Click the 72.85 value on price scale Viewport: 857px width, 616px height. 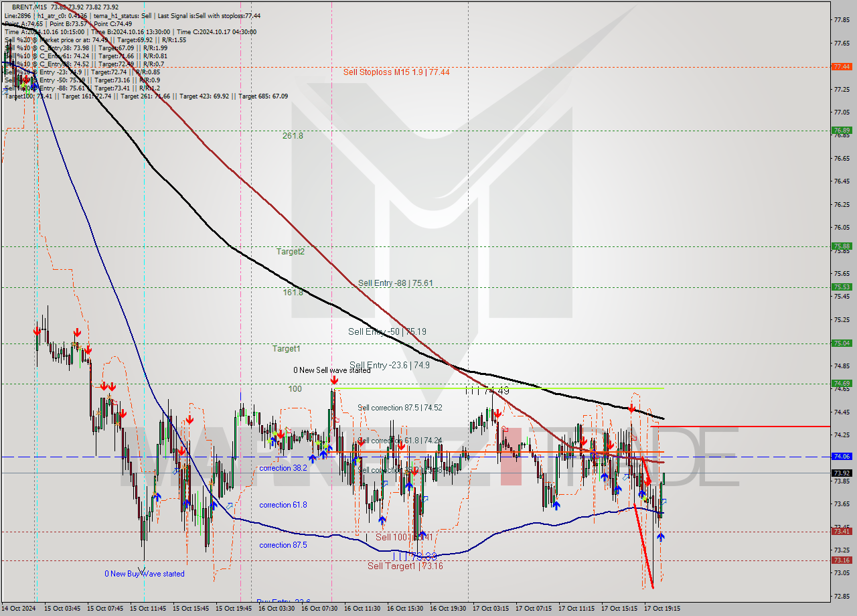[x=842, y=596]
